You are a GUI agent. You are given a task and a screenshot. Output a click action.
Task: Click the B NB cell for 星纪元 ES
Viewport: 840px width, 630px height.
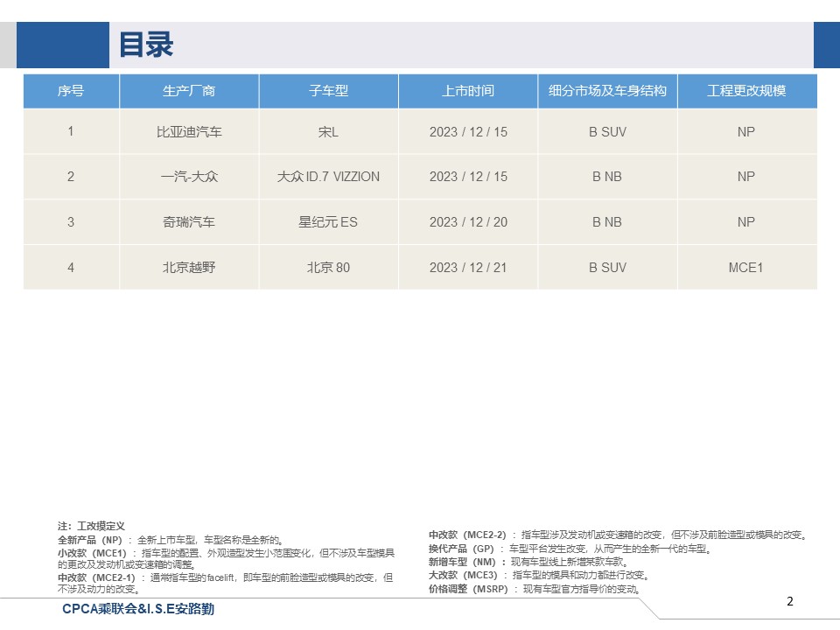[x=607, y=222]
